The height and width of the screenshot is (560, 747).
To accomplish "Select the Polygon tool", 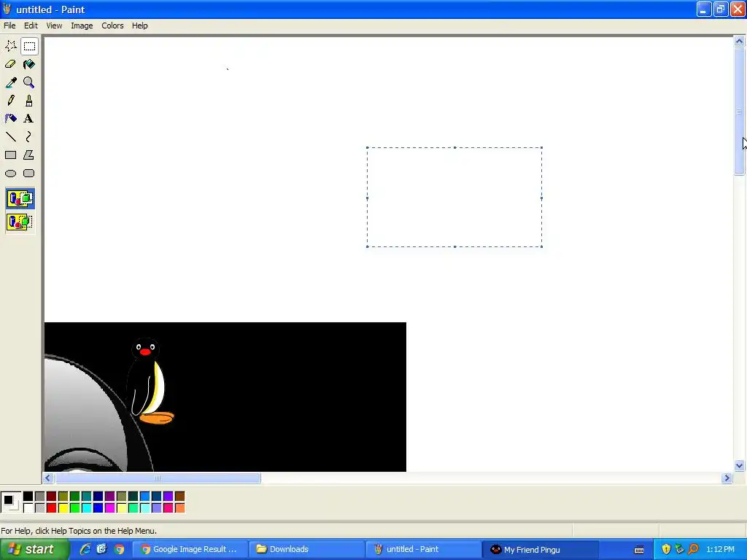I will 29,155.
